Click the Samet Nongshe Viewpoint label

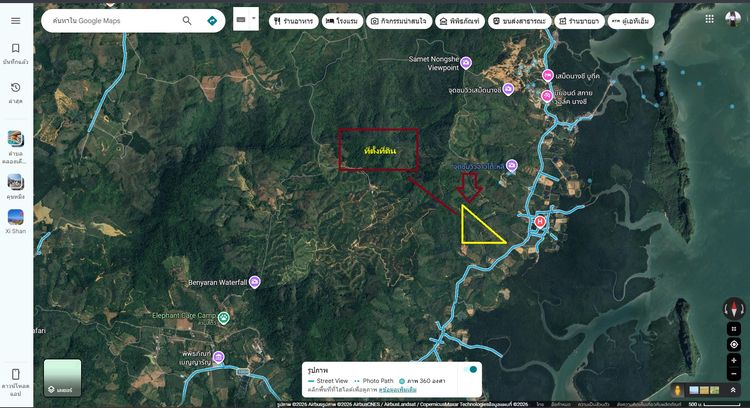[x=434, y=63]
